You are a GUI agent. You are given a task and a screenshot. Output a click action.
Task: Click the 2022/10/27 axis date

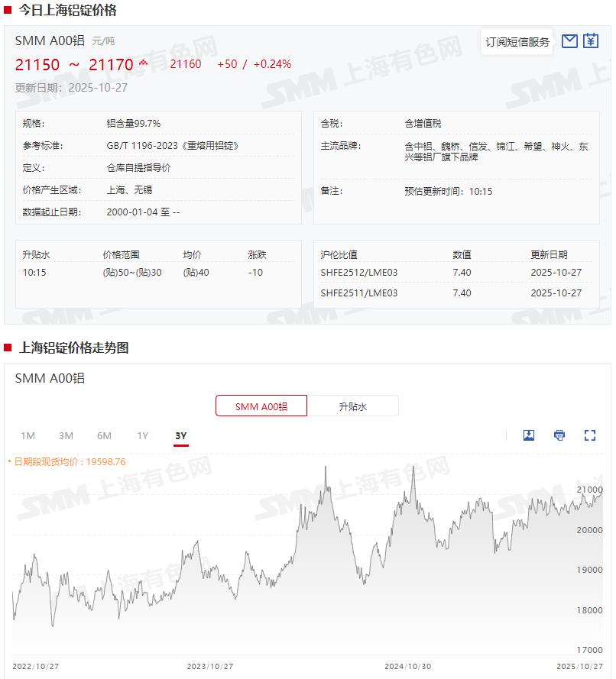tap(35, 666)
